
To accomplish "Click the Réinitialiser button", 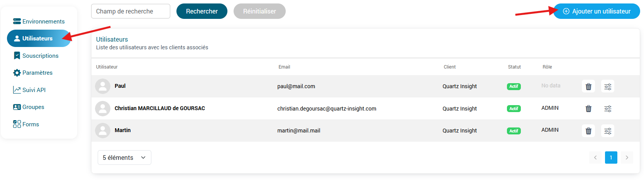I will (259, 12).
